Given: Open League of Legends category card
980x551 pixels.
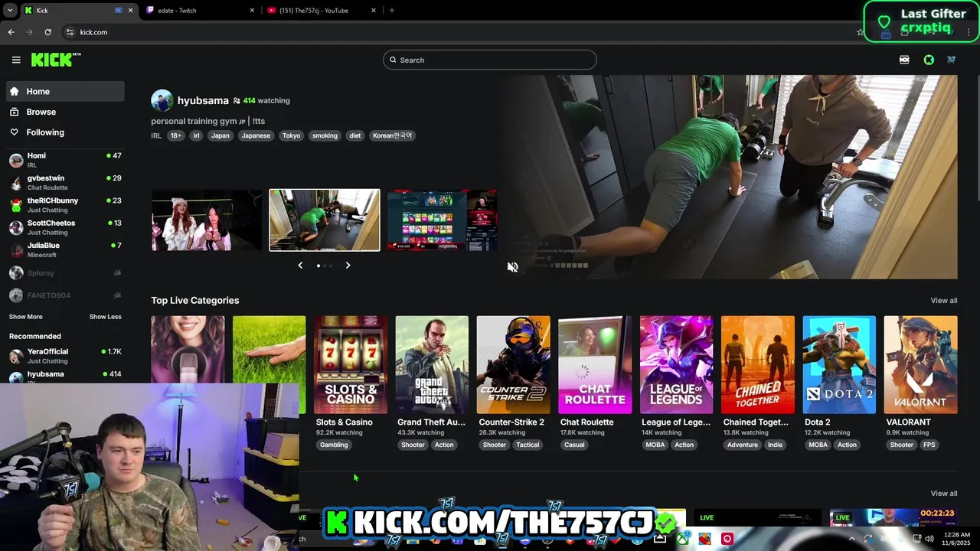Looking at the screenshot, I should (676, 365).
